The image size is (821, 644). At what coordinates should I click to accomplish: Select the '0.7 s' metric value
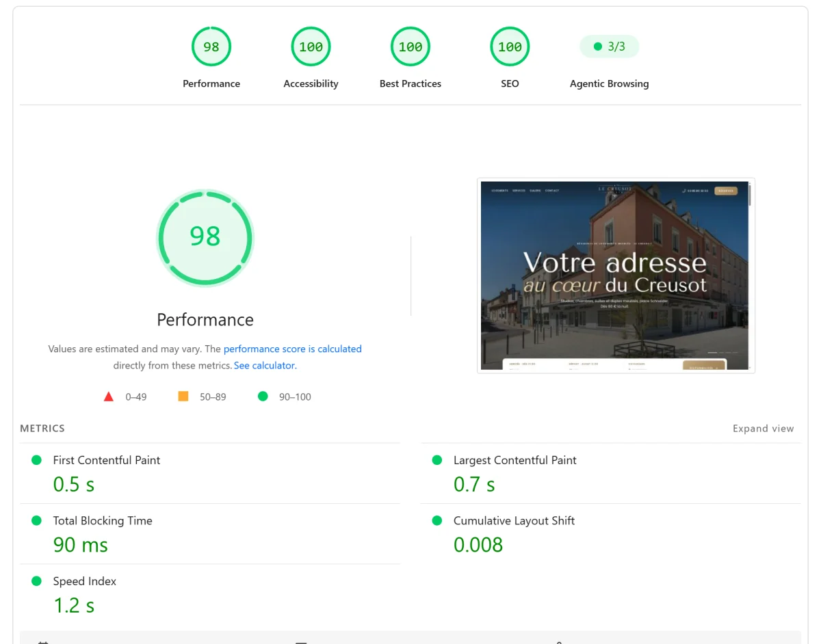[x=474, y=485]
